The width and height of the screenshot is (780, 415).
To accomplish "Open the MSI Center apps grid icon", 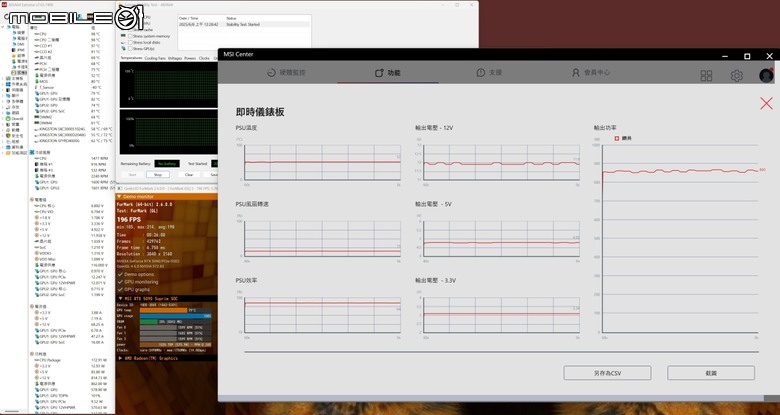I will (x=706, y=76).
